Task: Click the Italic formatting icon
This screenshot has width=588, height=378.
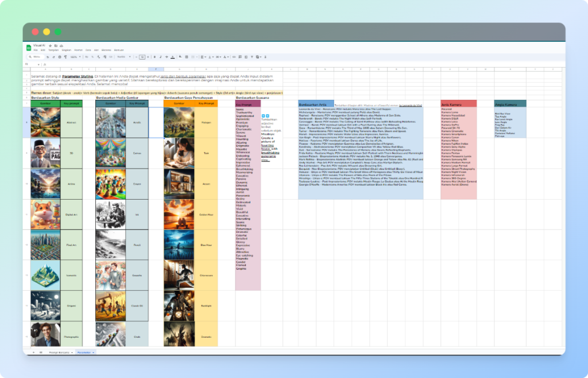Action: (160, 57)
